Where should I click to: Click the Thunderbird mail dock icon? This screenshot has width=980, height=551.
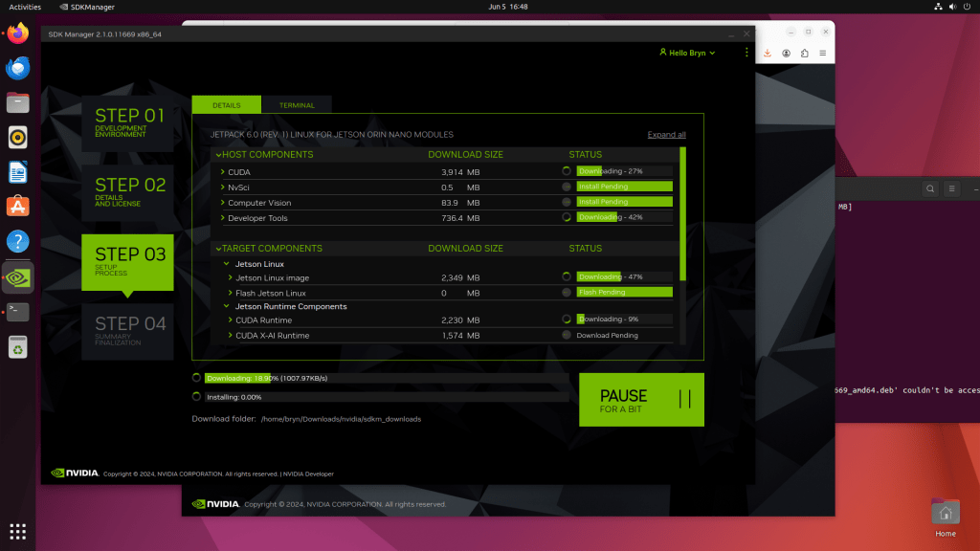pyautogui.click(x=18, y=69)
